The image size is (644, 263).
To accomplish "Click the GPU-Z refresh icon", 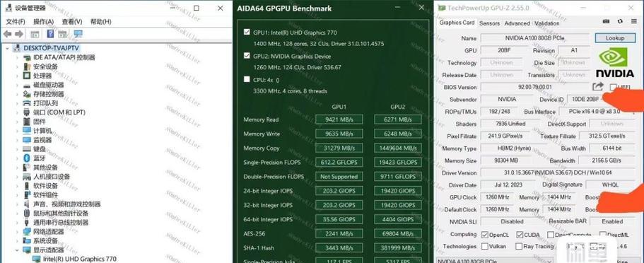I will [x=620, y=21].
